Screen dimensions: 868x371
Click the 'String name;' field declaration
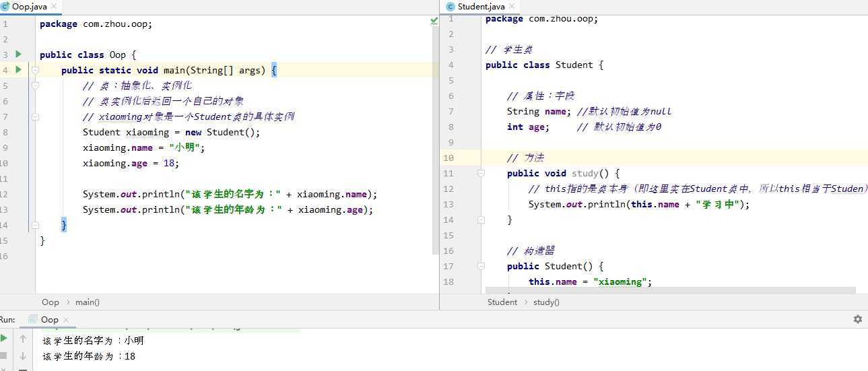[539, 111]
